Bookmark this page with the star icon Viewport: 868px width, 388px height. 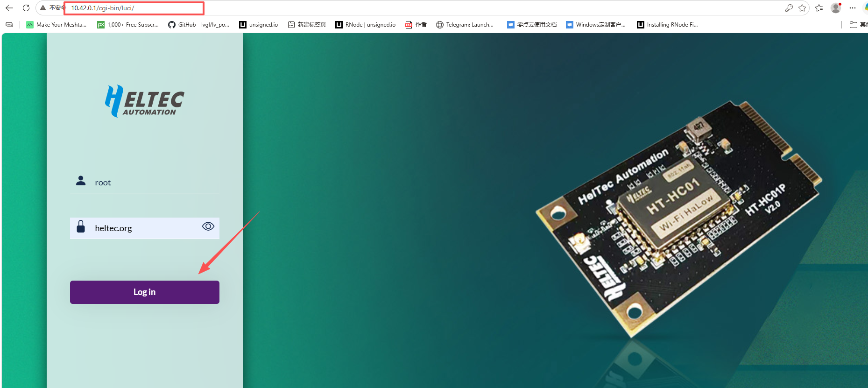point(802,8)
